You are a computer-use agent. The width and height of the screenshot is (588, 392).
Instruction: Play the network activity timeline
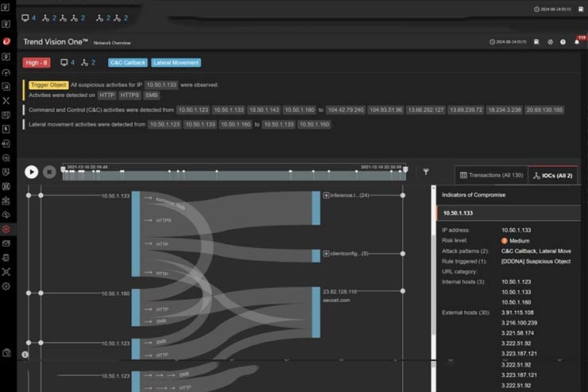pyautogui.click(x=31, y=171)
